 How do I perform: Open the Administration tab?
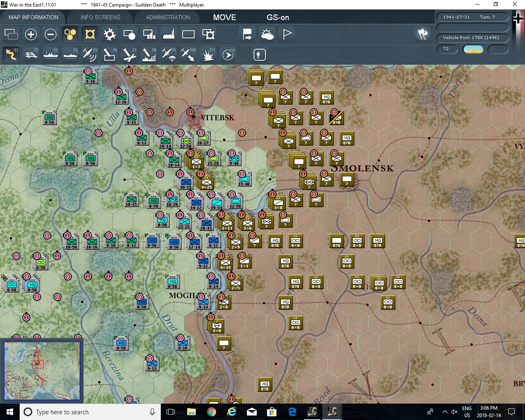pyautogui.click(x=168, y=17)
